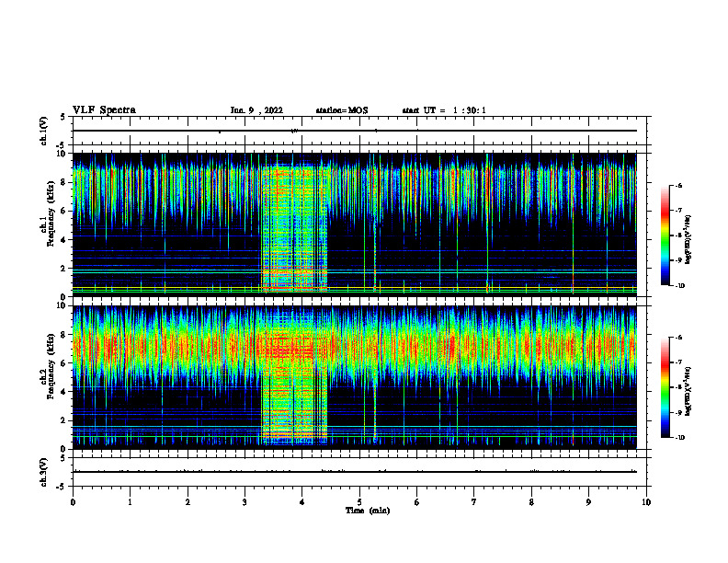Click the ch.1 frequency tick label "10"
Image resolution: width=728 pixels, height=563 pixels.
pos(62,154)
